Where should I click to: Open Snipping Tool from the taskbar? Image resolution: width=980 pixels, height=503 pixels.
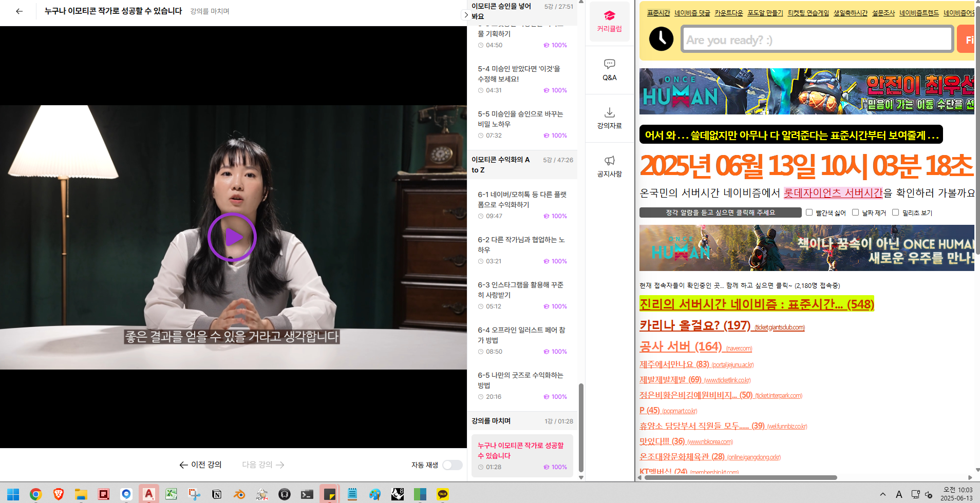click(x=194, y=494)
